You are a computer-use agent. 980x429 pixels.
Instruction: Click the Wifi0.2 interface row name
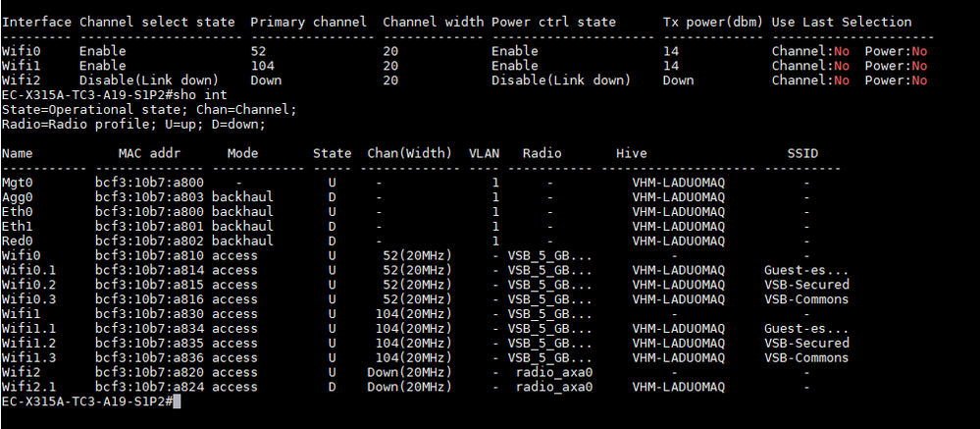pyautogui.click(x=28, y=285)
